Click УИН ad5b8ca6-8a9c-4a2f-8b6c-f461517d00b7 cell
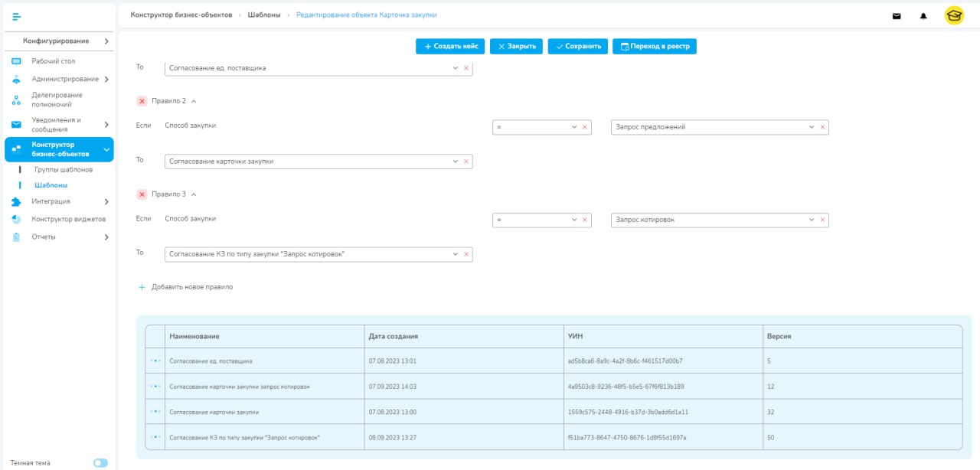980x470 pixels. pos(663,361)
